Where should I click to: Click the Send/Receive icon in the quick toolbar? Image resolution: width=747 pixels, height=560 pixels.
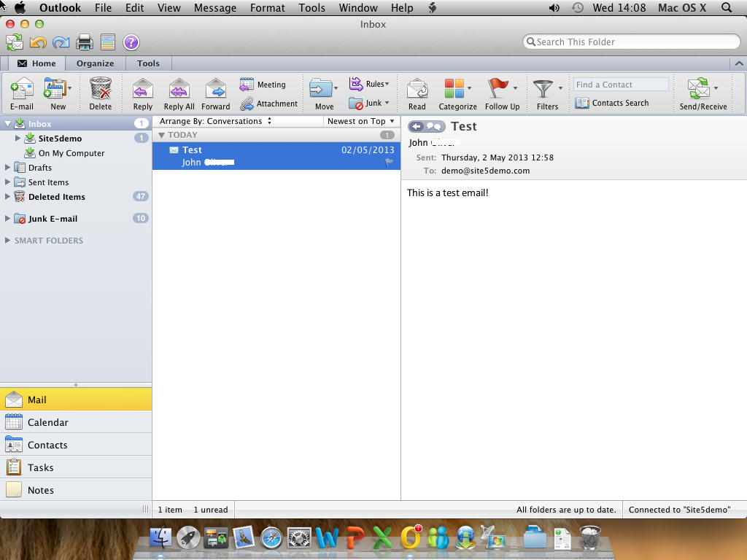pos(15,42)
